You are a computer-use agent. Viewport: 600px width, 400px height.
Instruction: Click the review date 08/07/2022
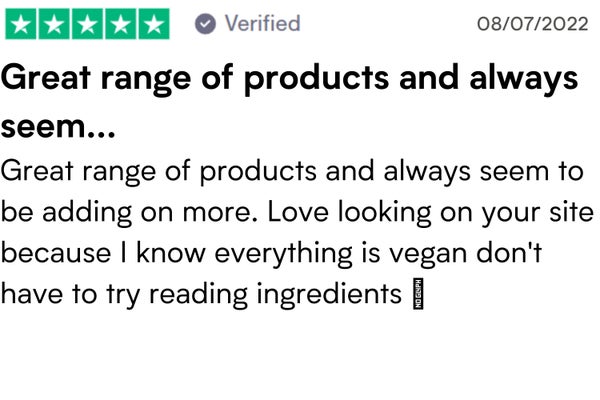[532, 24]
